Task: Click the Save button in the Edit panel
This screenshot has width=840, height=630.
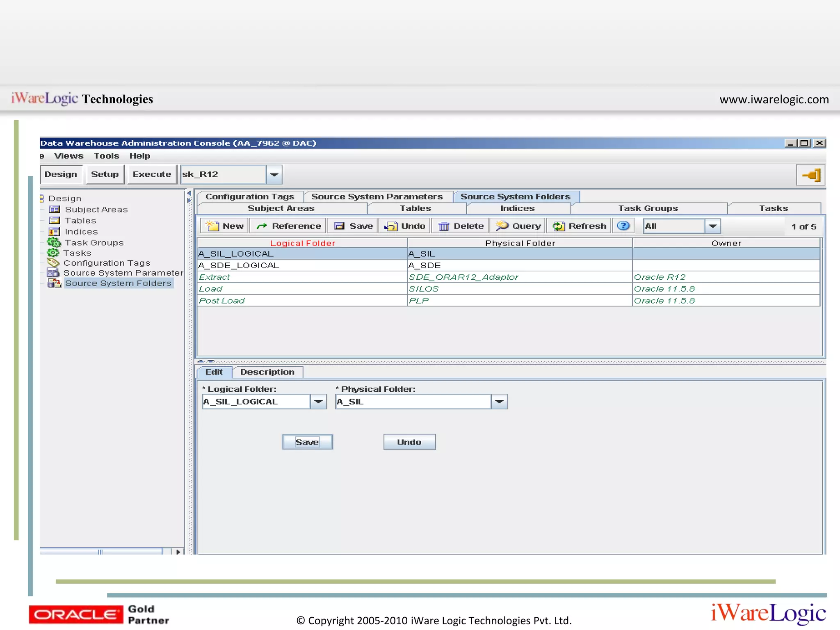Action: click(307, 442)
